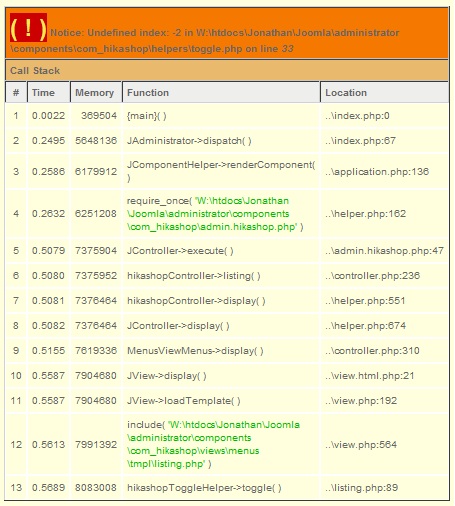Viewport: 455px width, 506px height.
Task: Click location '..\helper.php:674'
Action: pos(366,326)
